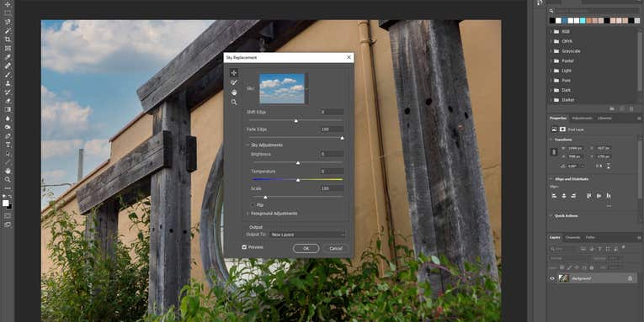Expand the RGB swatch folder
Viewport: 644px width, 322px height.
pos(551,31)
